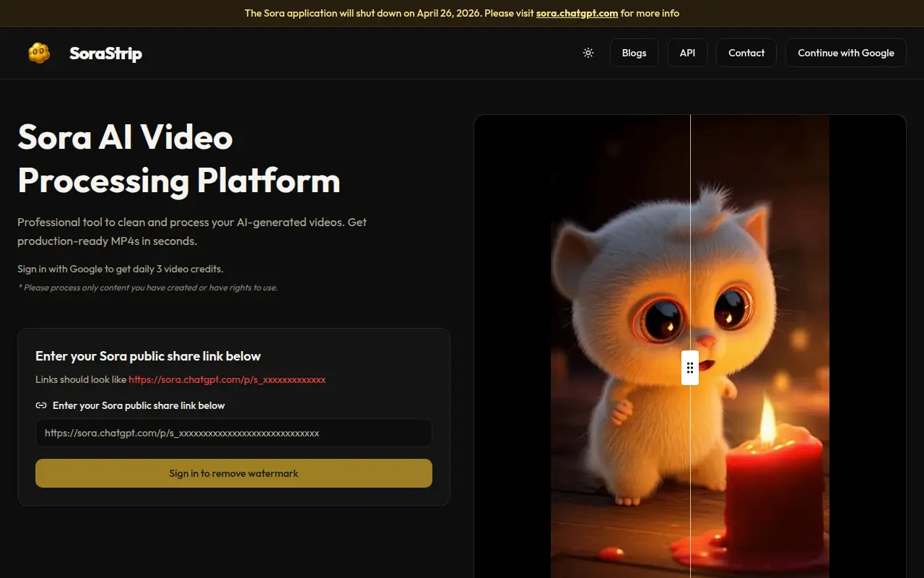Open the Blogs page
This screenshot has height=578, width=924.
[x=634, y=53]
